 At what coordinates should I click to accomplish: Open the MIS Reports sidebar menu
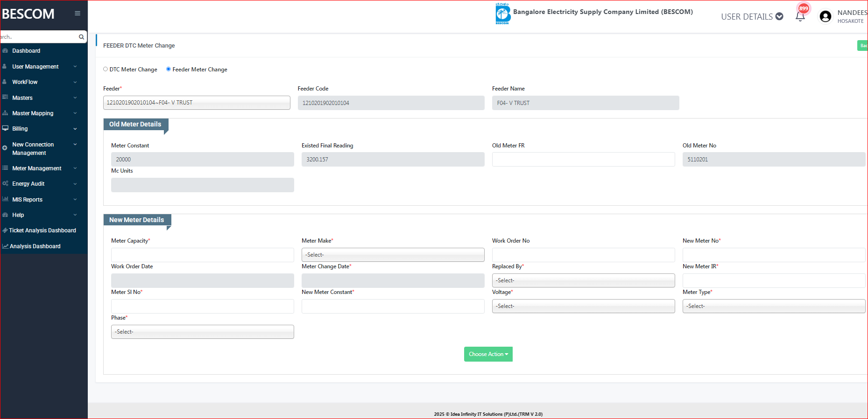tap(28, 200)
